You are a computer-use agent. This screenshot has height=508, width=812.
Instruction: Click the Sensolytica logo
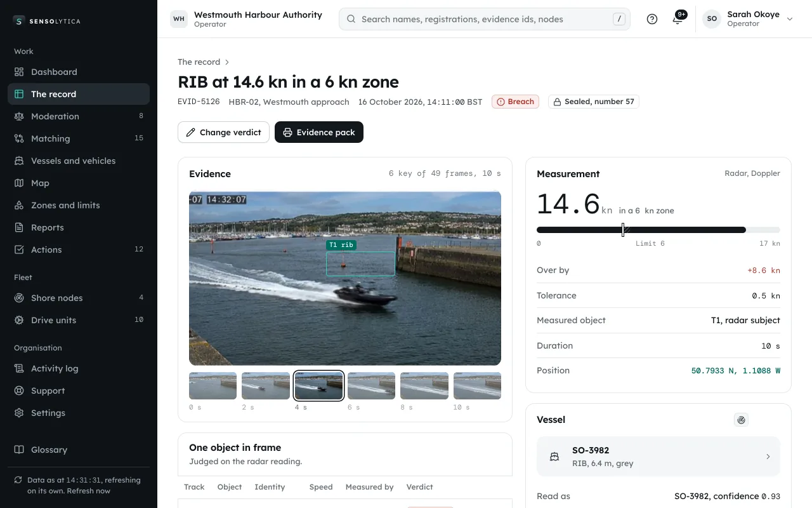pyautogui.click(x=46, y=21)
